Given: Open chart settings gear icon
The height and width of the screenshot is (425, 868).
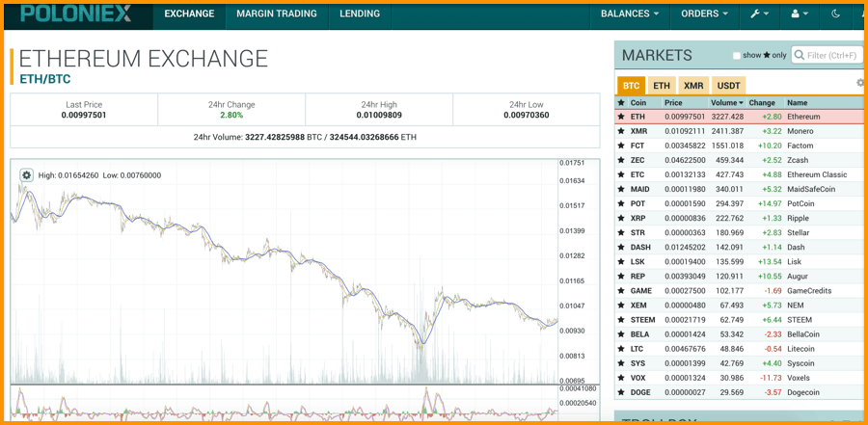Looking at the screenshot, I should pos(27,174).
